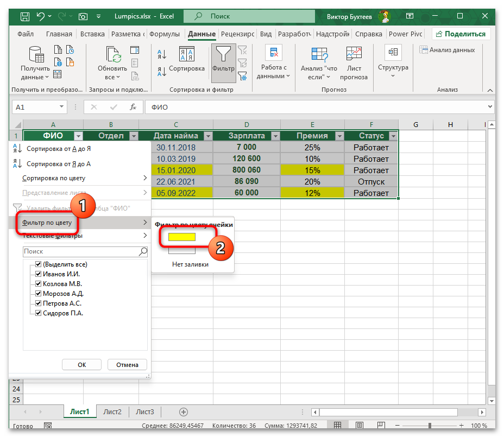
Task: Click the Structure outline icon
Action: (393, 54)
